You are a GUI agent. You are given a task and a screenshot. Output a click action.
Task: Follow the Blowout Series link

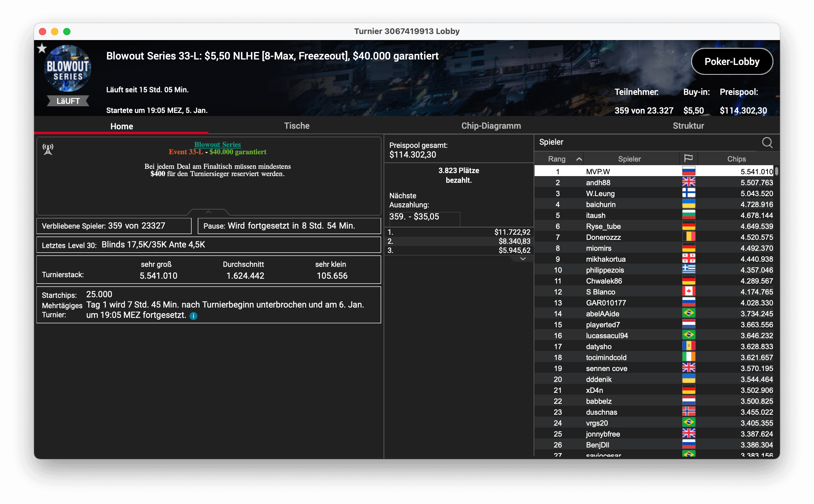click(x=217, y=144)
